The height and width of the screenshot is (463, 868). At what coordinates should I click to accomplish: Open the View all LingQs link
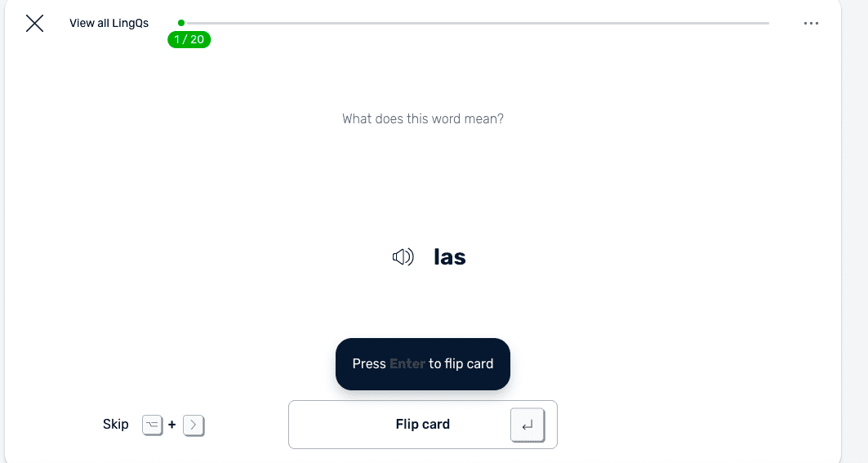109,24
